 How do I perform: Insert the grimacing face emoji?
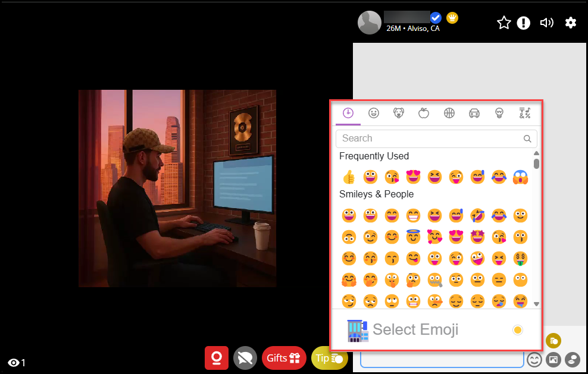(x=413, y=301)
